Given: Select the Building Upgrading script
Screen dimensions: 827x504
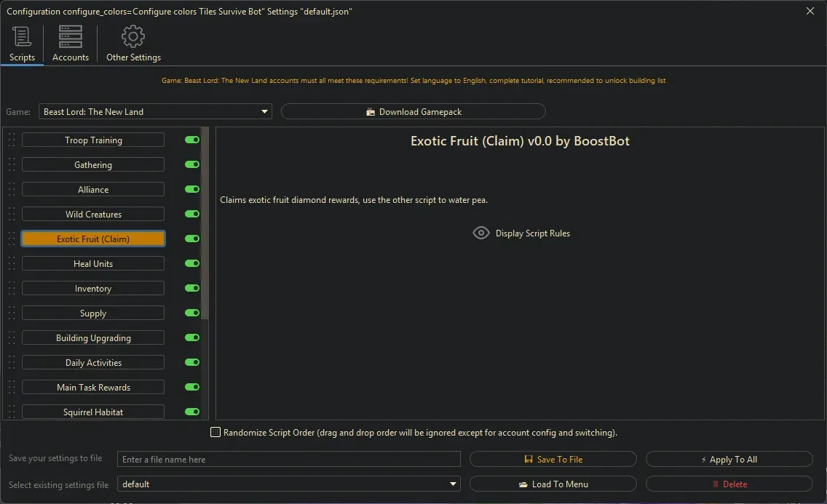Looking at the screenshot, I should tap(92, 337).
